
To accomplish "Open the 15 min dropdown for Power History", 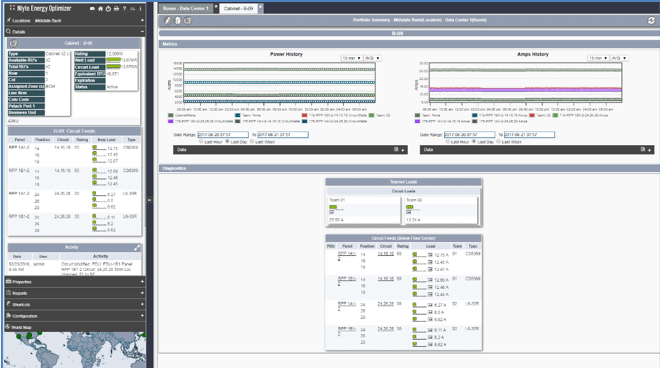I will click(351, 58).
